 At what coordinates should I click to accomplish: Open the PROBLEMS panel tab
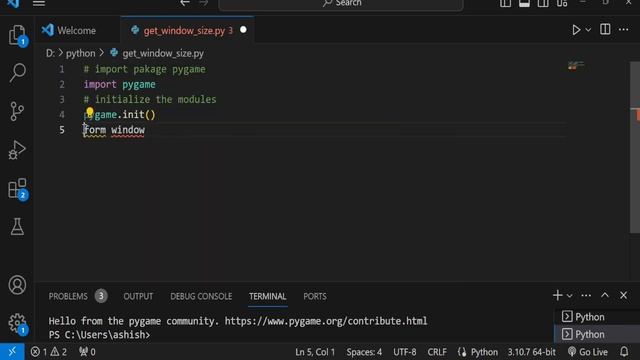point(68,296)
